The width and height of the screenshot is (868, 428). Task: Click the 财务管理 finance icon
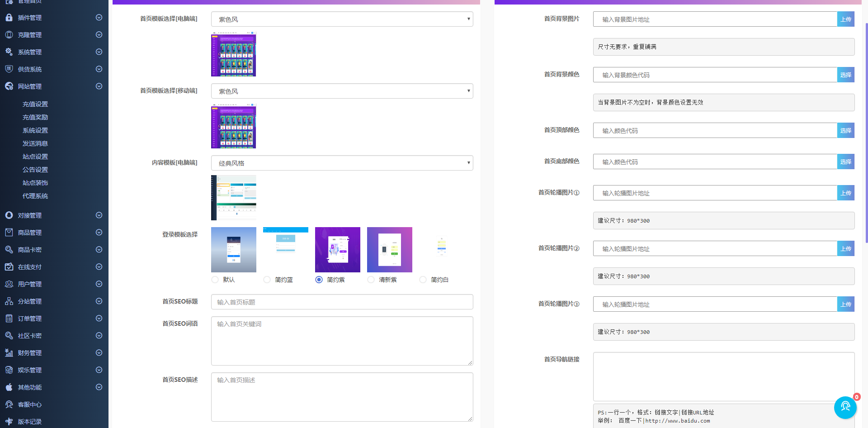click(9, 352)
